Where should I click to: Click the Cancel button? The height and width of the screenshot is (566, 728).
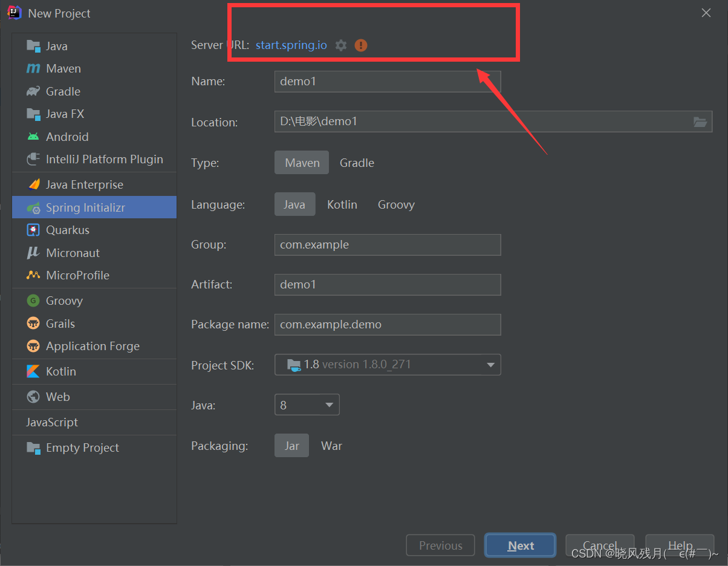click(600, 545)
